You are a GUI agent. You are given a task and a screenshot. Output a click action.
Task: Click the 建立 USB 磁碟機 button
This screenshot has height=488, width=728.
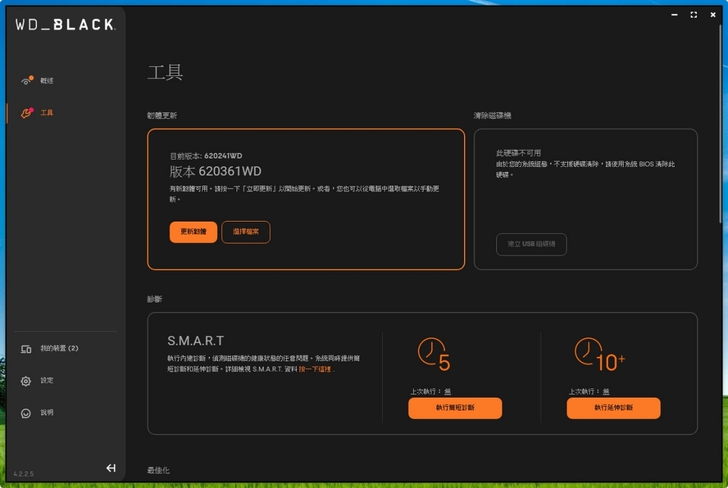[531, 244]
